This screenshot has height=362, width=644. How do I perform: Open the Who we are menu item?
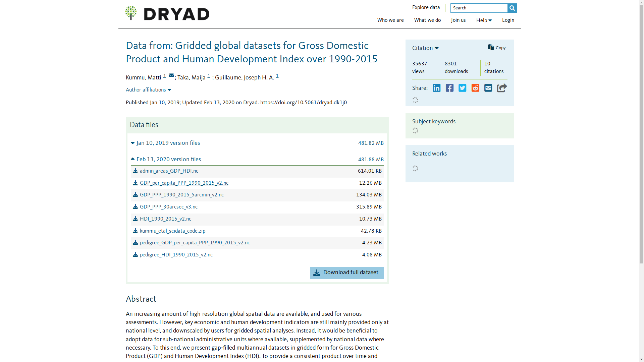point(390,20)
